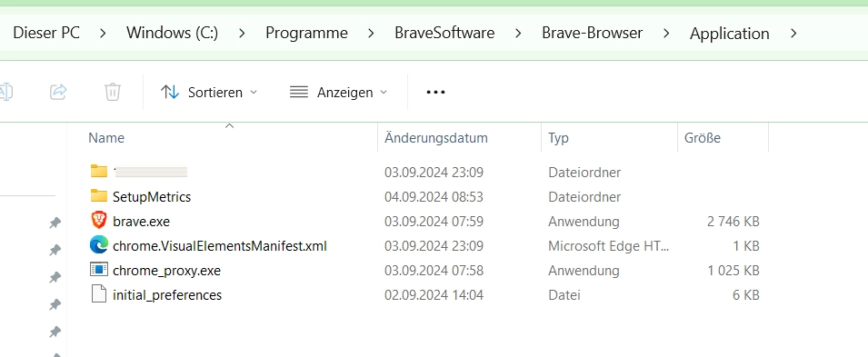Expand the Sortieren dropdown
868x357 pixels.
[x=209, y=92]
